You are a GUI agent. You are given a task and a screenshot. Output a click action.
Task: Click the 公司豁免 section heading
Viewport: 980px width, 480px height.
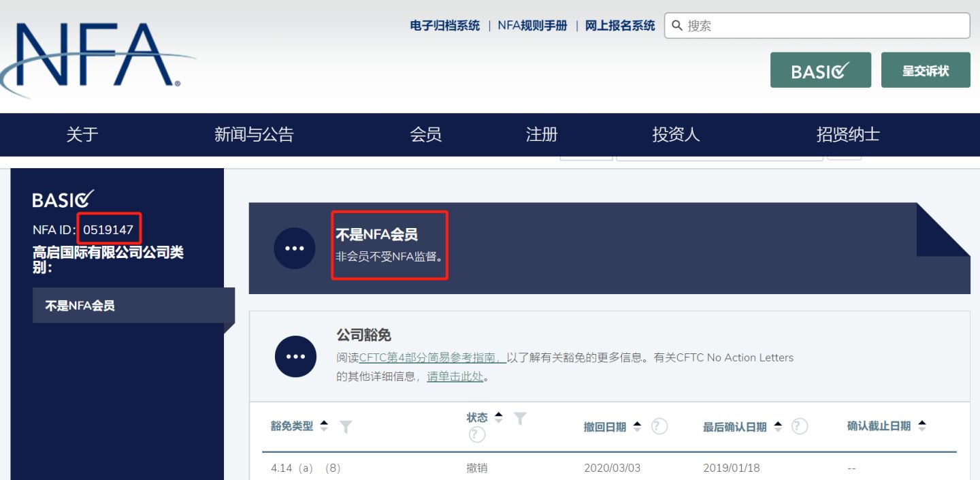363,335
